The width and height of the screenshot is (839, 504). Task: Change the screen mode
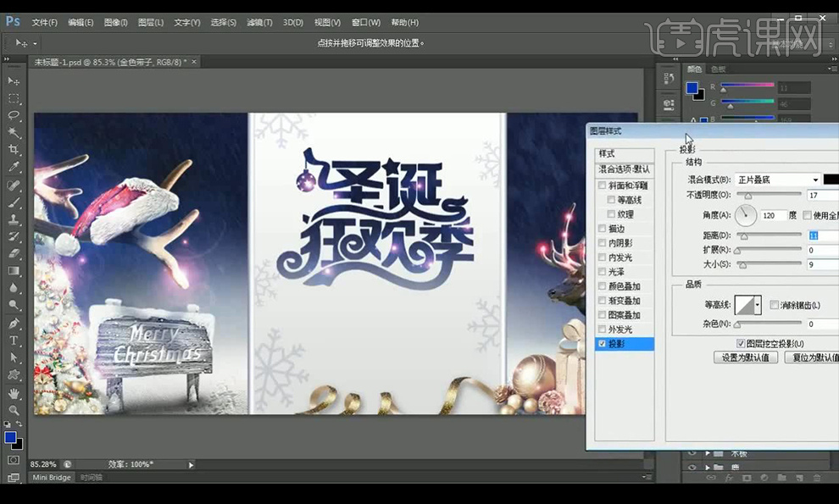click(x=14, y=477)
